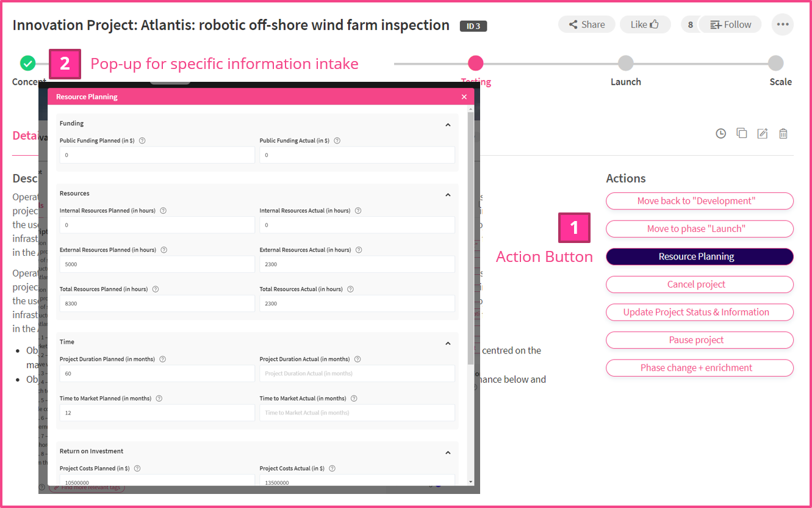The width and height of the screenshot is (812, 508).
Task: Click the duplicate project copy icon
Action: [741, 133]
